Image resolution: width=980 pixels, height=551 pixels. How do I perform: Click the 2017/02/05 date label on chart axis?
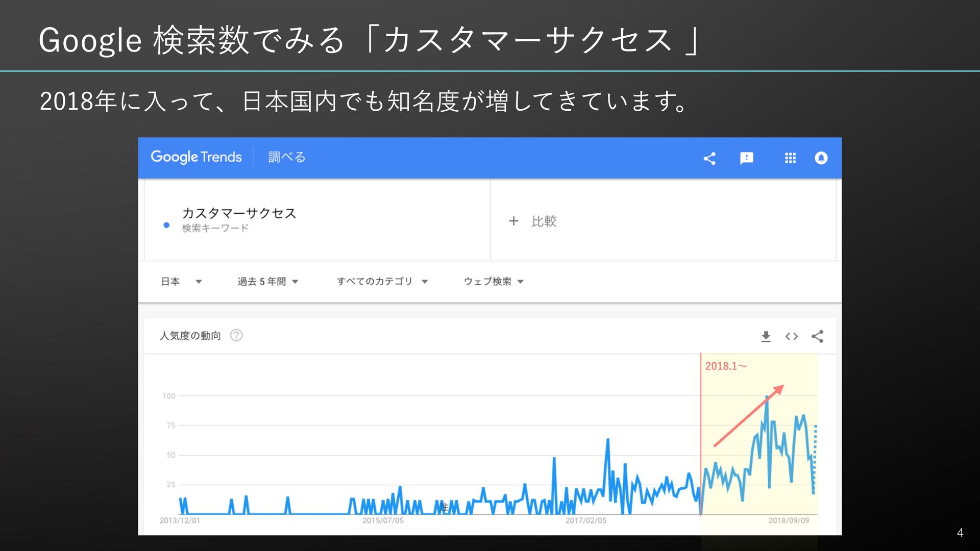(586, 520)
